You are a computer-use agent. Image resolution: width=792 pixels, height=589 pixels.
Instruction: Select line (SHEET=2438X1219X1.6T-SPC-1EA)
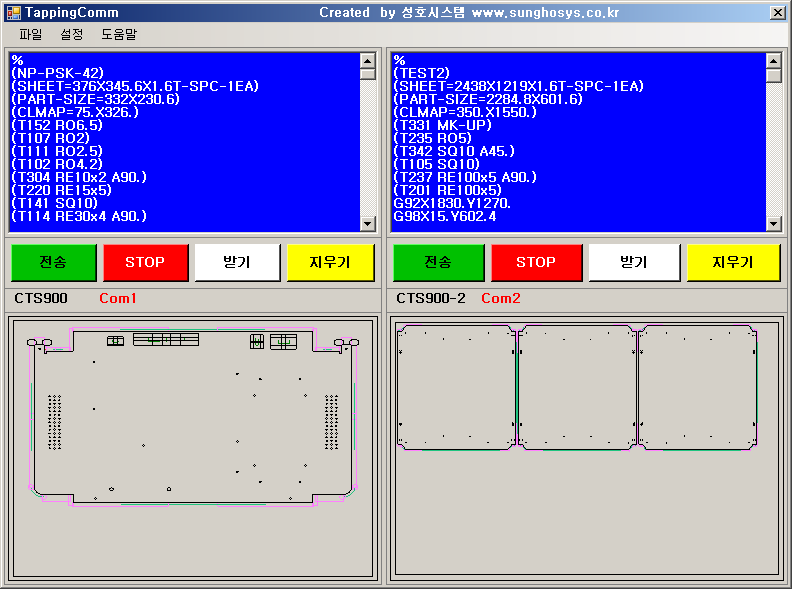(518, 86)
